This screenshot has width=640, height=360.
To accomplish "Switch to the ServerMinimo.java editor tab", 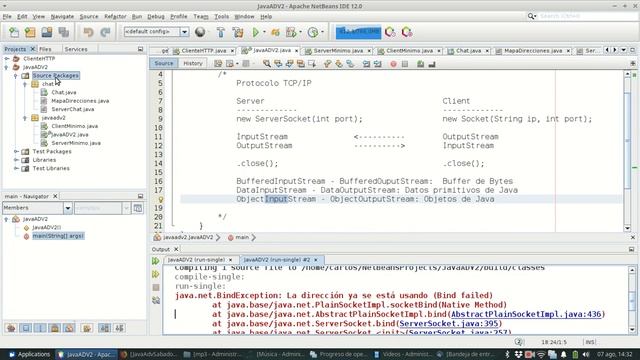I will coord(338,51).
